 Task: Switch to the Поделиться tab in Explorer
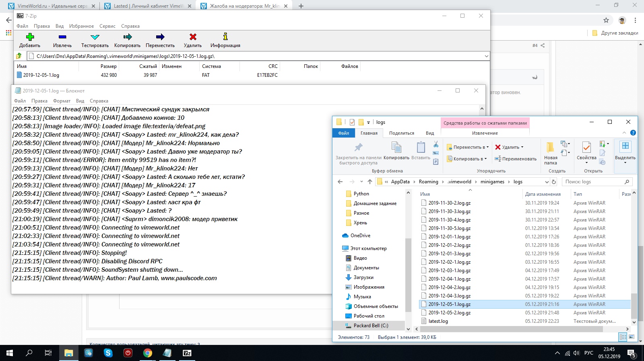click(x=402, y=133)
